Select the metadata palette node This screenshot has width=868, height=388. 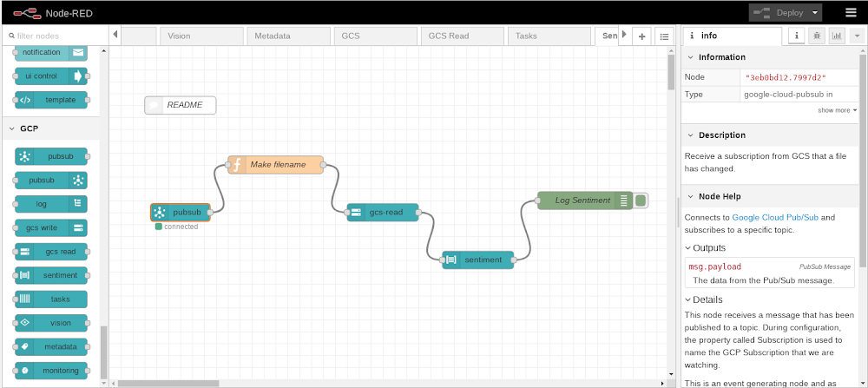tap(51, 347)
